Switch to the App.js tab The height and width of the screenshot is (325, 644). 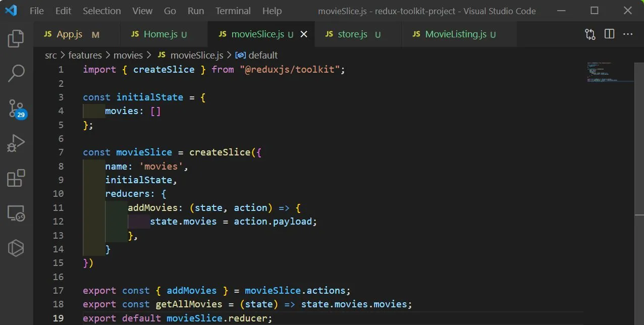click(77, 34)
